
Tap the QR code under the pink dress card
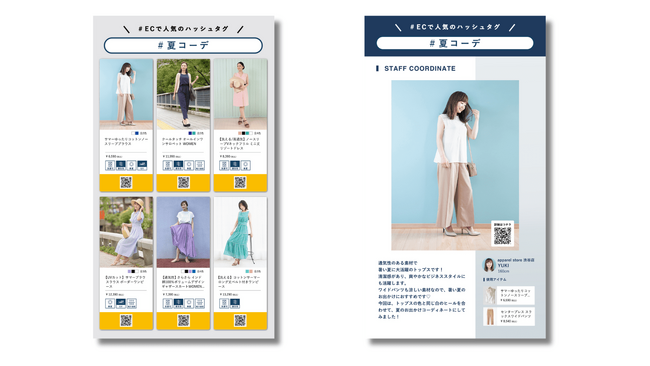coord(240,182)
